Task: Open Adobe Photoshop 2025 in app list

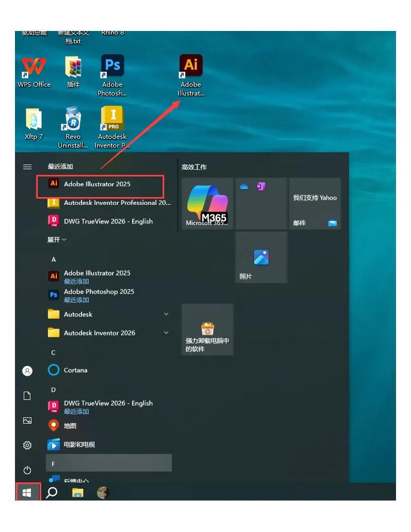Action: 108,295
